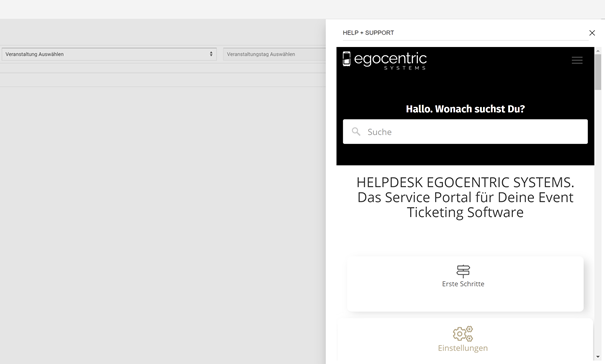Close the Help + Support panel
The height and width of the screenshot is (364, 605).
click(592, 33)
